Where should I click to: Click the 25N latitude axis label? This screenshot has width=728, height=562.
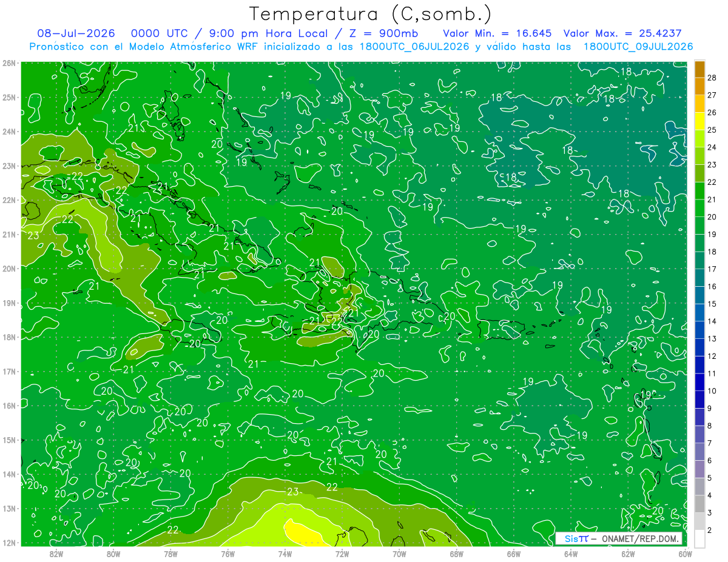click(x=8, y=97)
